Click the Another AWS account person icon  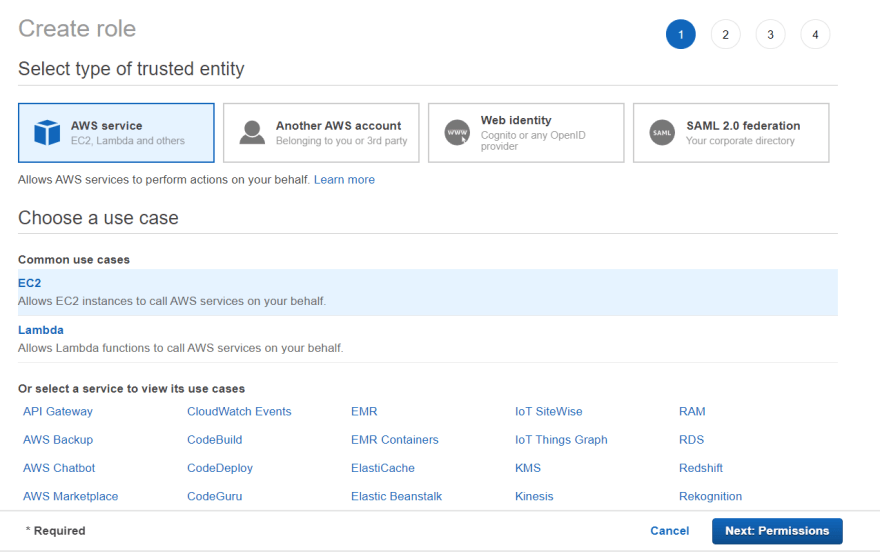click(252, 133)
